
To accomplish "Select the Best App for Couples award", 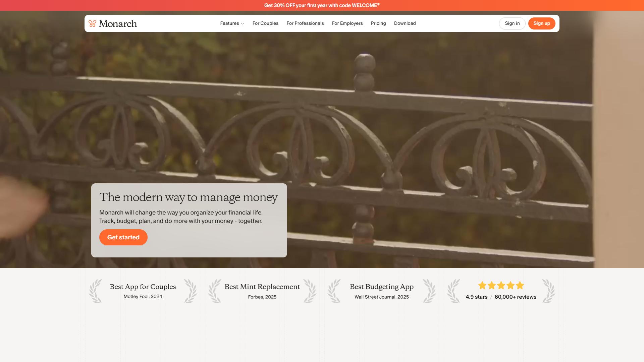I will point(143,291).
